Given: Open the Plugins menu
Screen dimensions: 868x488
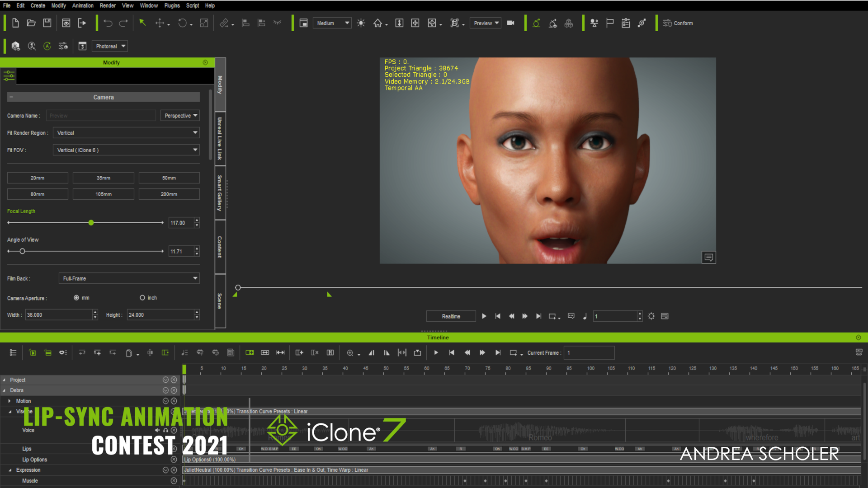Looking at the screenshot, I should point(172,5).
